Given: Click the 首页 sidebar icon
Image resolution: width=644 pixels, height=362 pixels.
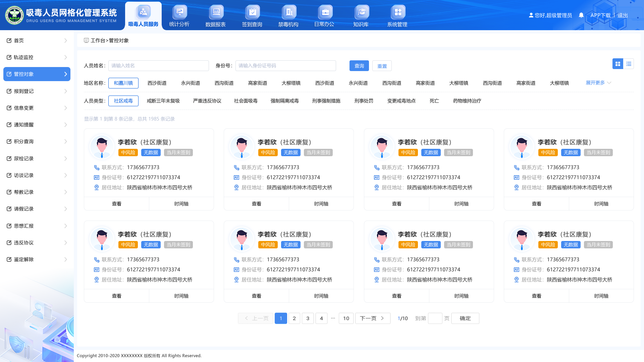Looking at the screenshot, I should [x=9, y=41].
